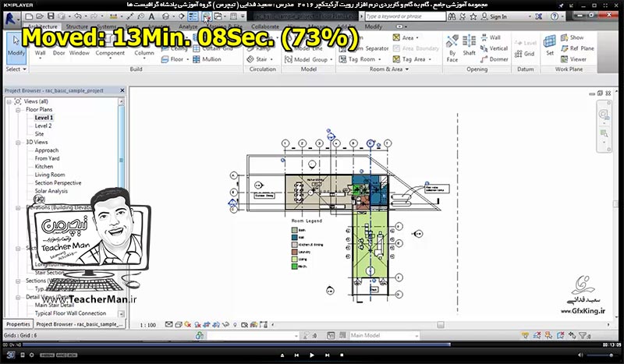Viewport: 624px width, 364px height.
Task: Click the New file icon in quick access toolbar
Action: (x=29, y=16)
